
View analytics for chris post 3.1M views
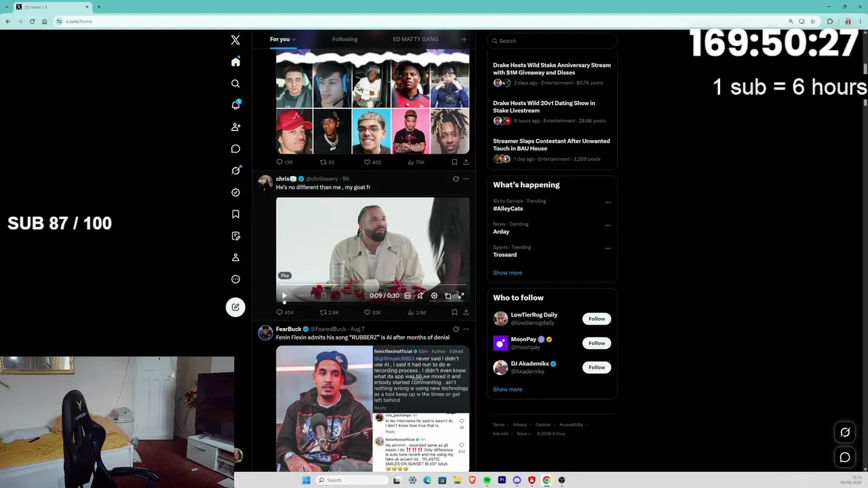coord(416,312)
